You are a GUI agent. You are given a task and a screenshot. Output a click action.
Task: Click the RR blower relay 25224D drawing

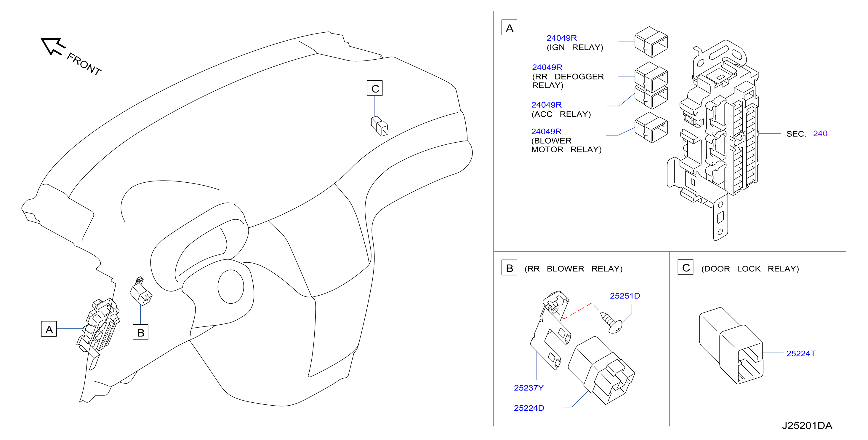(x=601, y=370)
